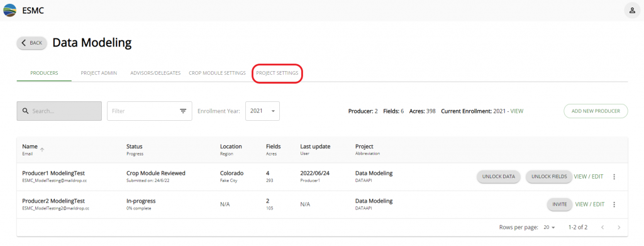Screen dimensions: 644x246
Task: Click Add New Producer button
Action: click(x=596, y=111)
